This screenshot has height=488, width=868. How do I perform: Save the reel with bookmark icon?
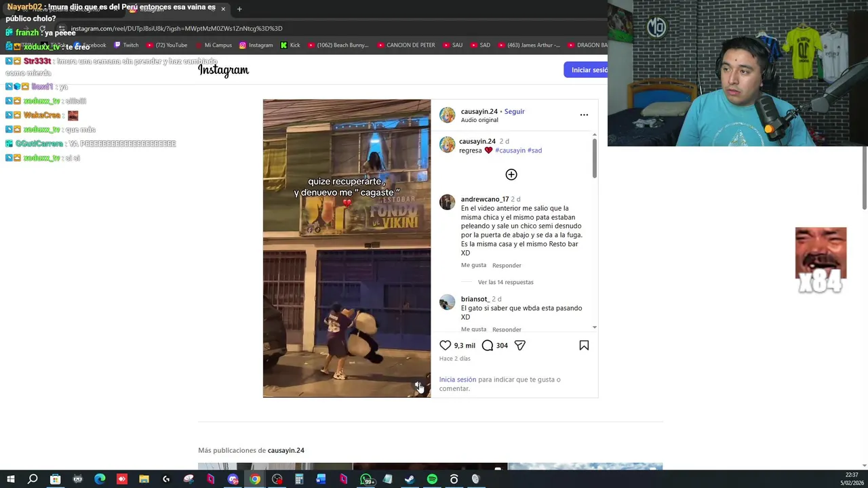point(584,346)
